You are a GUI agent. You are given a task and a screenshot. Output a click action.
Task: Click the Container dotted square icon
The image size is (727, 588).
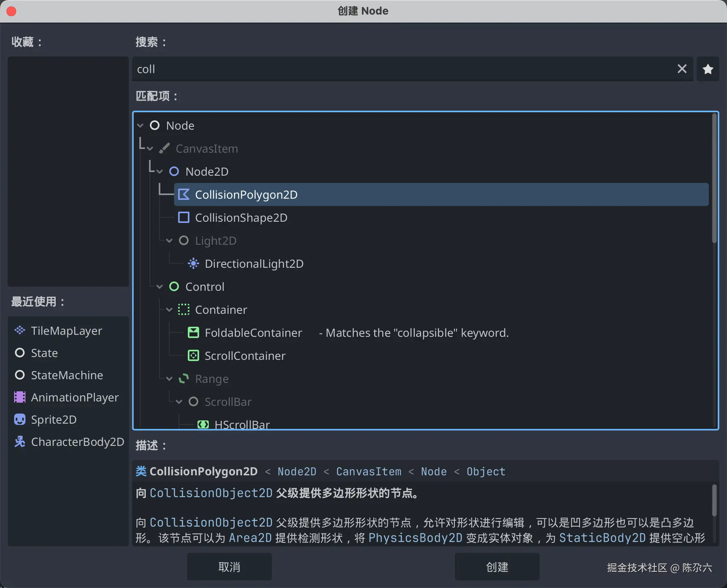[184, 310]
